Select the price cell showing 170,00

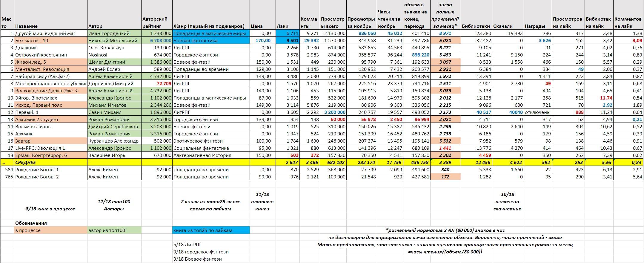point(262,41)
